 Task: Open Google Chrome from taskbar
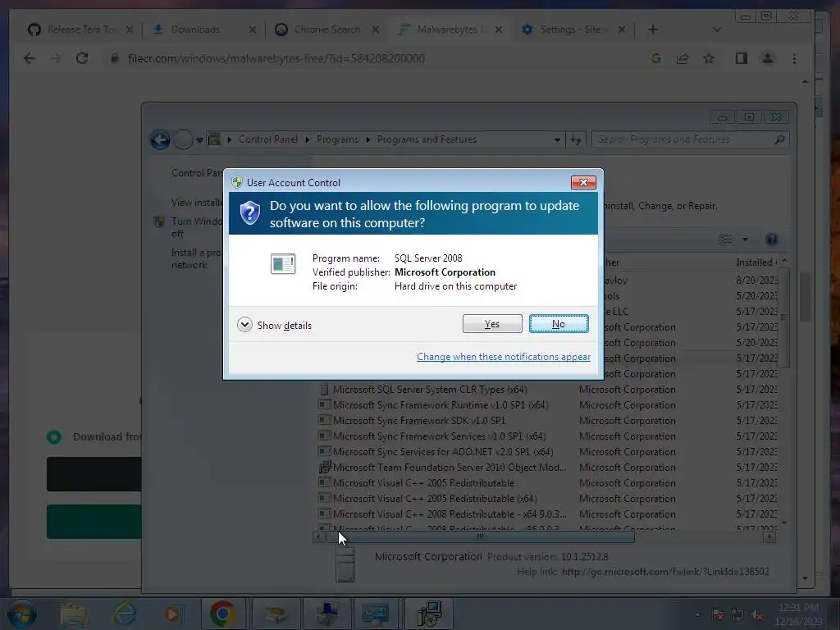click(223, 614)
